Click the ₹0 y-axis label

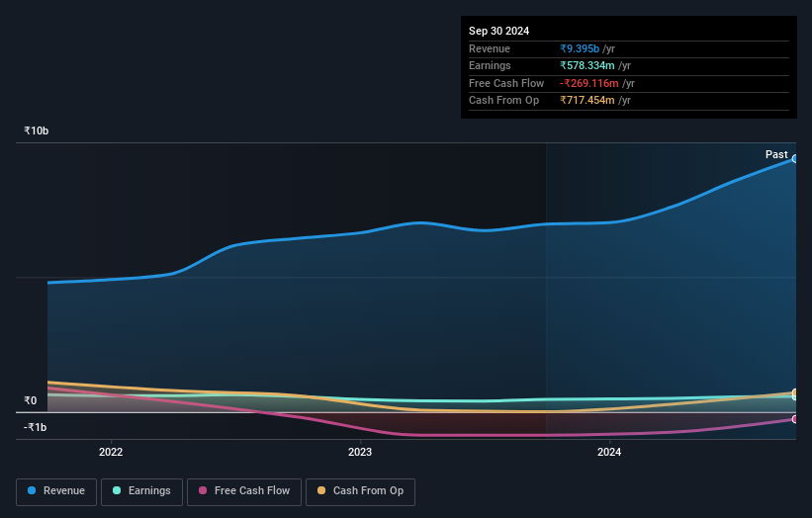tap(30, 400)
